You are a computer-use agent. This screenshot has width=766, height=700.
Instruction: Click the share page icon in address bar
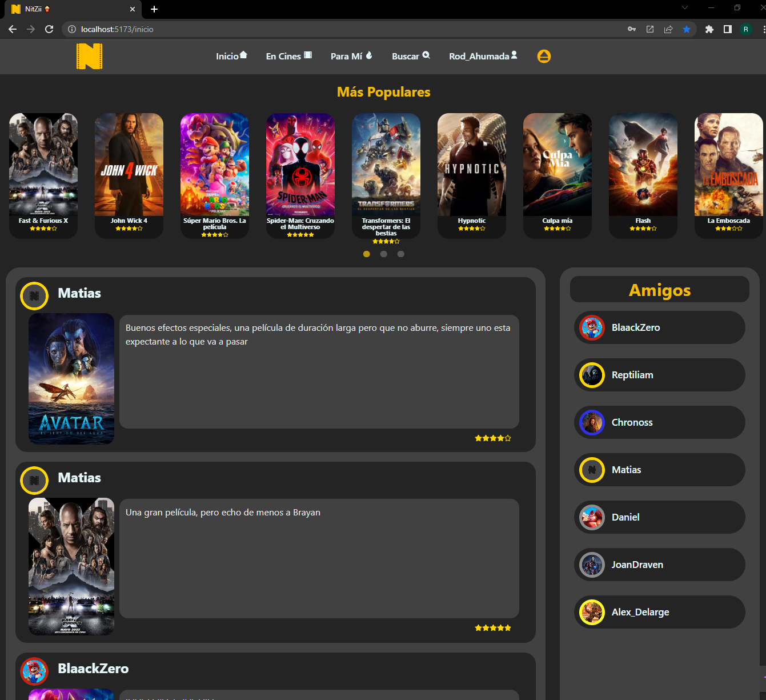[668, 29]
